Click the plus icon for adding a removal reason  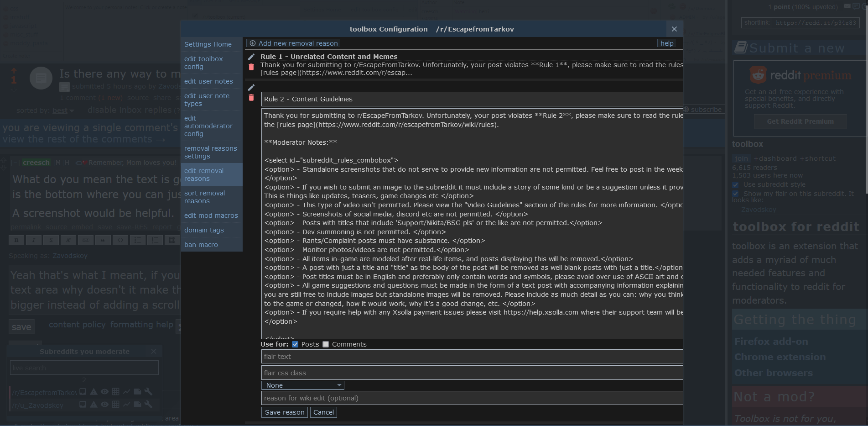(x=253, y=43)
